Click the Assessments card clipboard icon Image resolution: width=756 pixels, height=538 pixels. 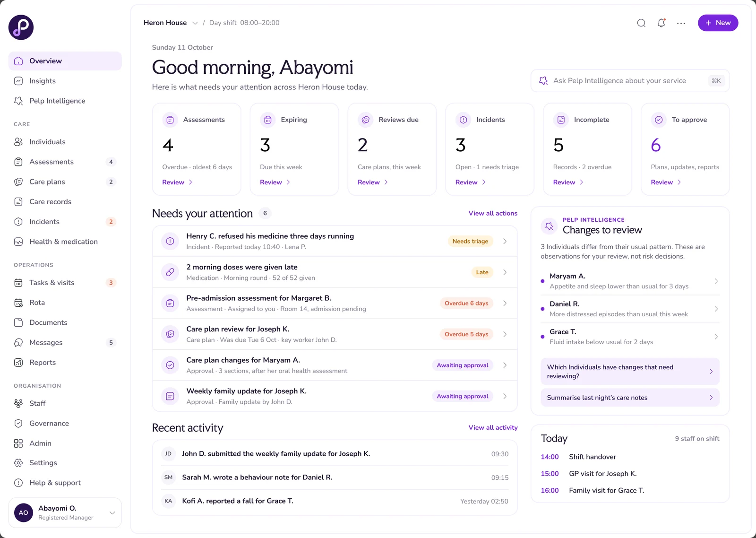[170, 120]
